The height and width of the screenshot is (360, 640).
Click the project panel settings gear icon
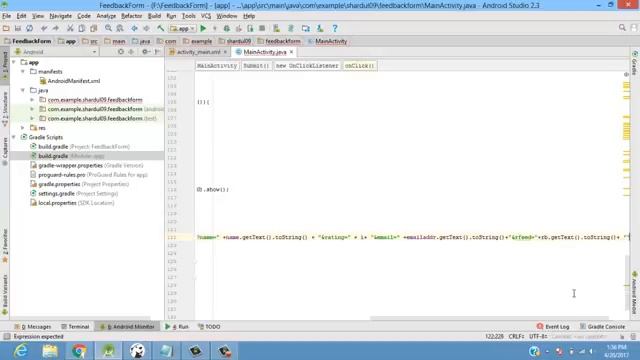coord(145,52)
